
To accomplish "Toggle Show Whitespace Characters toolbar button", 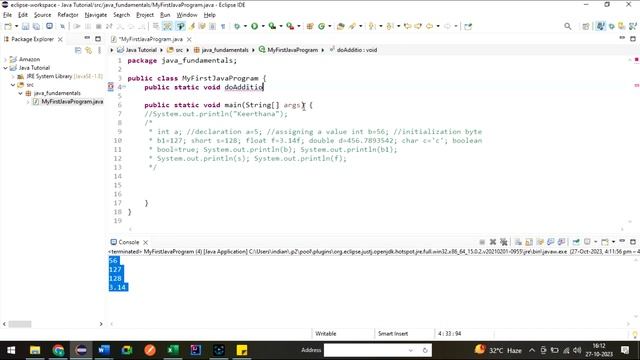I will tap(223, 26).
